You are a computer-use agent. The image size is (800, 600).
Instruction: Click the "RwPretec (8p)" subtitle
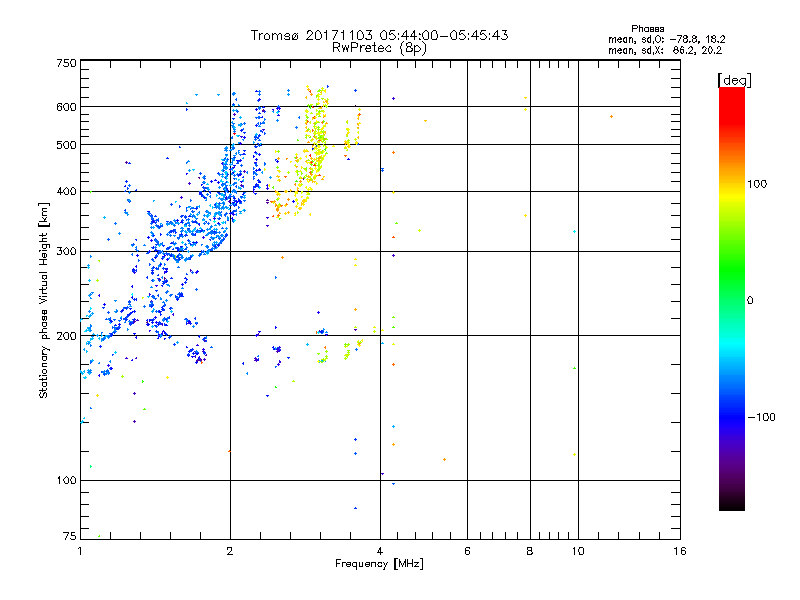click(x=379, y=48)
